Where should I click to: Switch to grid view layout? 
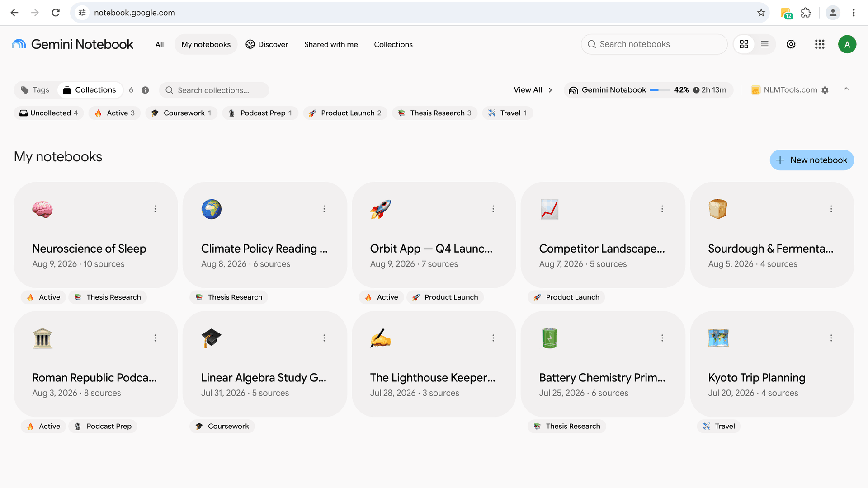coord(744,44)
